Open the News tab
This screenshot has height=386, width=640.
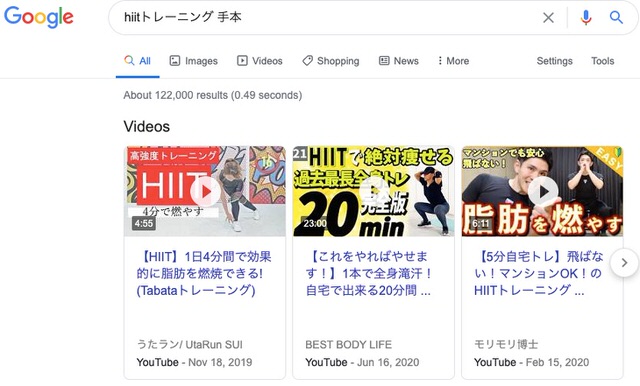(x=398, y=61)
